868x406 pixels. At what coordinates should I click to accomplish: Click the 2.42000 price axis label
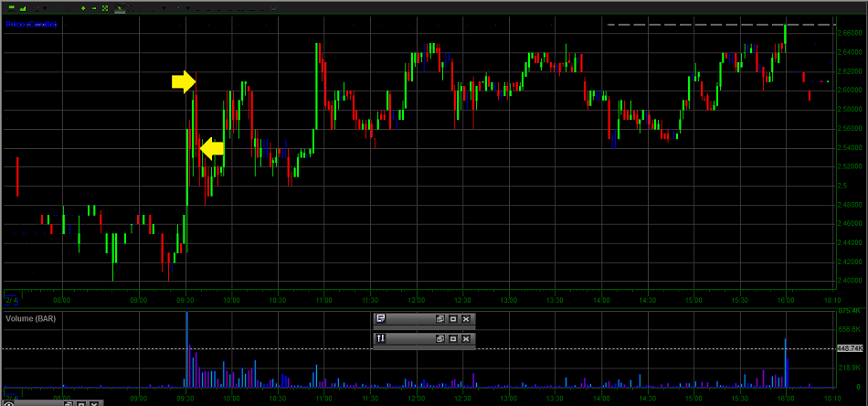(x=849, y=262)
